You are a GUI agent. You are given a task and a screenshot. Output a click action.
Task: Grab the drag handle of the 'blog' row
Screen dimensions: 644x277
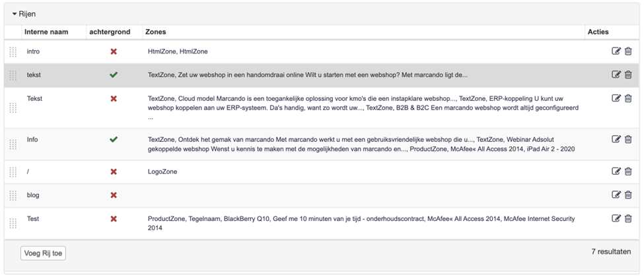point(13,195)
